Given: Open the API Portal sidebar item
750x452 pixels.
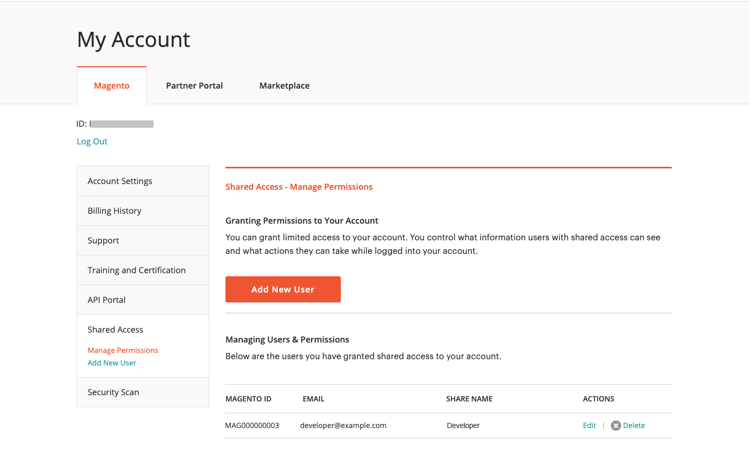Looking at the screenshot, I should [107, 300].
